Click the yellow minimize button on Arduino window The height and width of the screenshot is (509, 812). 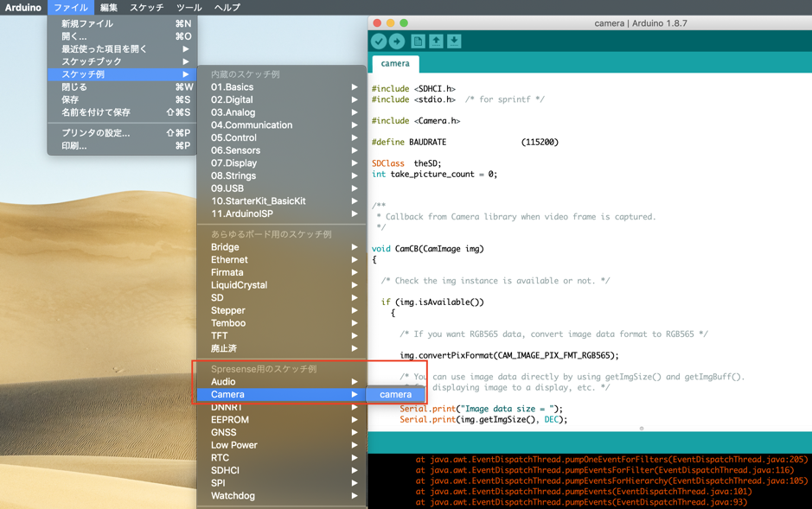[x=391, y=22]
